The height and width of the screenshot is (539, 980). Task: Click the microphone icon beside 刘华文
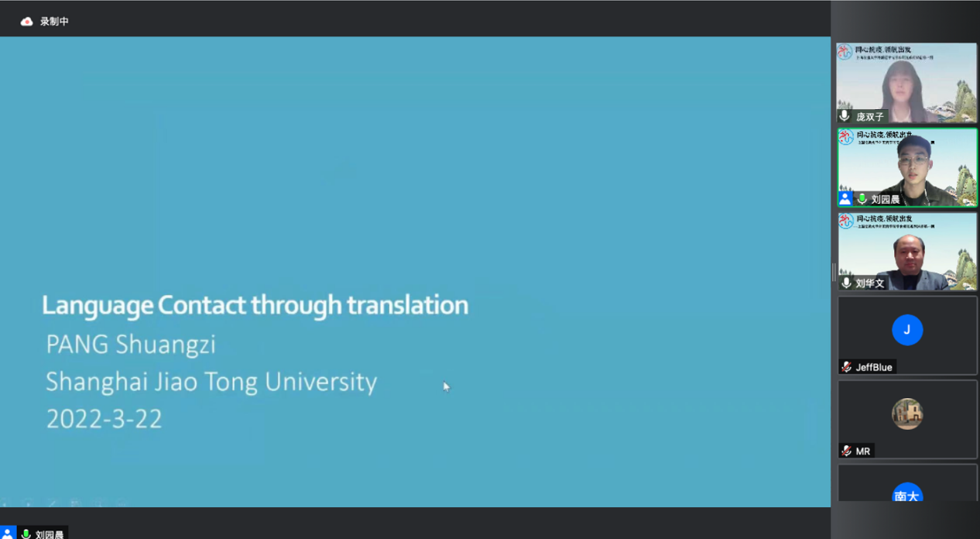click(x=845, y=283)
